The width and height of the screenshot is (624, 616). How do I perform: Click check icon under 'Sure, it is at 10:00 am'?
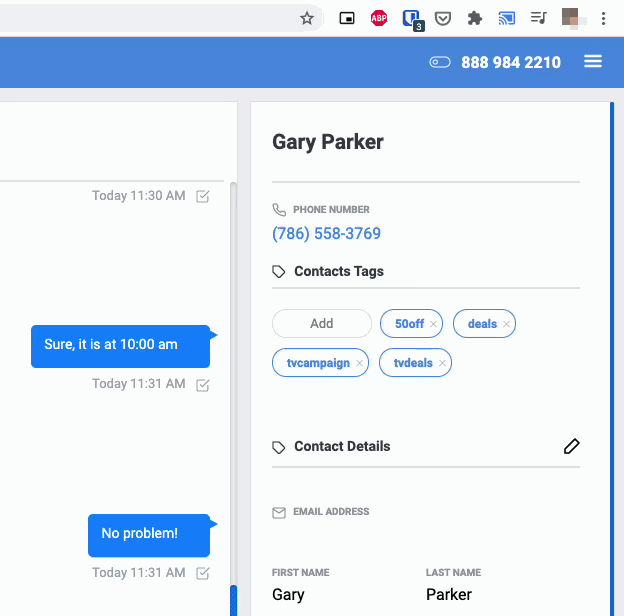pyautogui.click(x=203, y=385)
